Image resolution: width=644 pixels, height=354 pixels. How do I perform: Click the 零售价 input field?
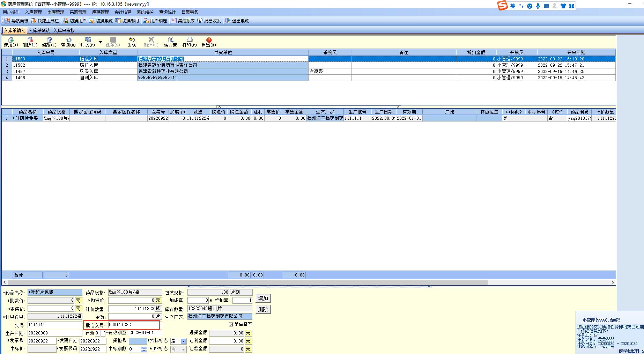tap(51, 309)
